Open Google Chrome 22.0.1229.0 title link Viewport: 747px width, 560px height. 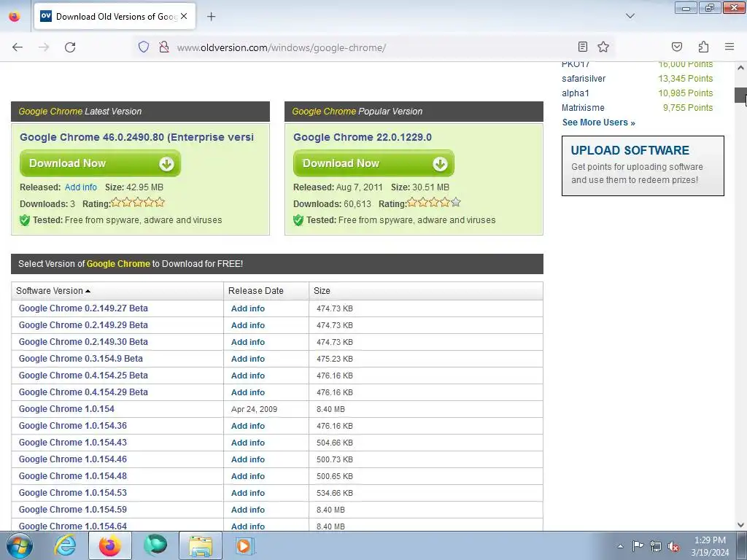pyautogui.click(x=362, y=137)
